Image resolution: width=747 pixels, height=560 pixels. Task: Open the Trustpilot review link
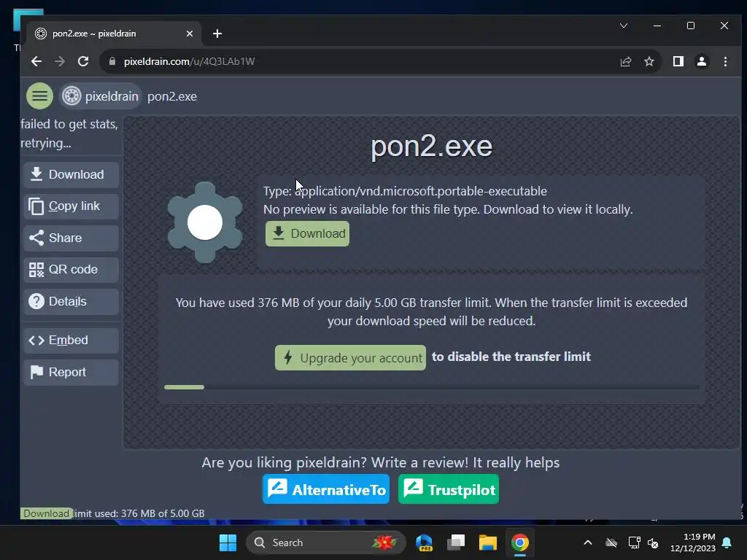pyautogui.click(x=449, y=489)
